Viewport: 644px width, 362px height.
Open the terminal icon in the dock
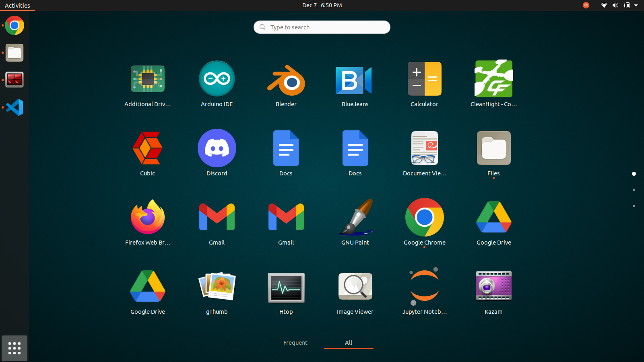coord(14,80)
